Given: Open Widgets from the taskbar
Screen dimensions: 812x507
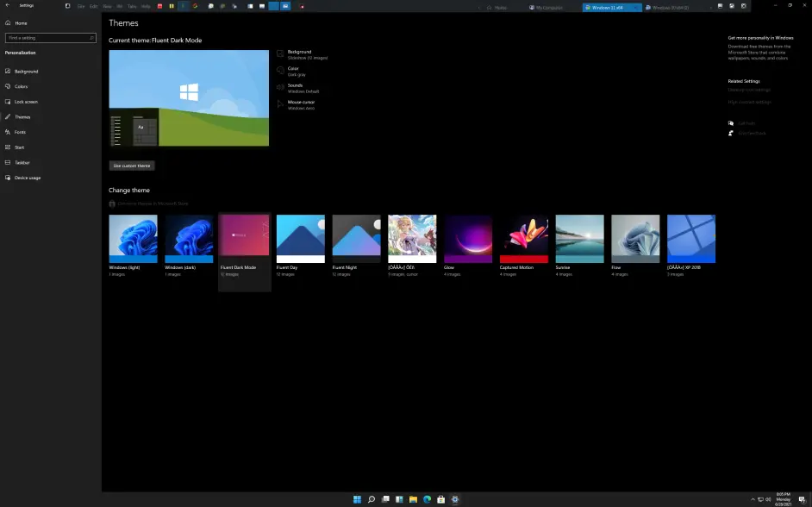Looking at the screenshot, I should tap(399, 499).
